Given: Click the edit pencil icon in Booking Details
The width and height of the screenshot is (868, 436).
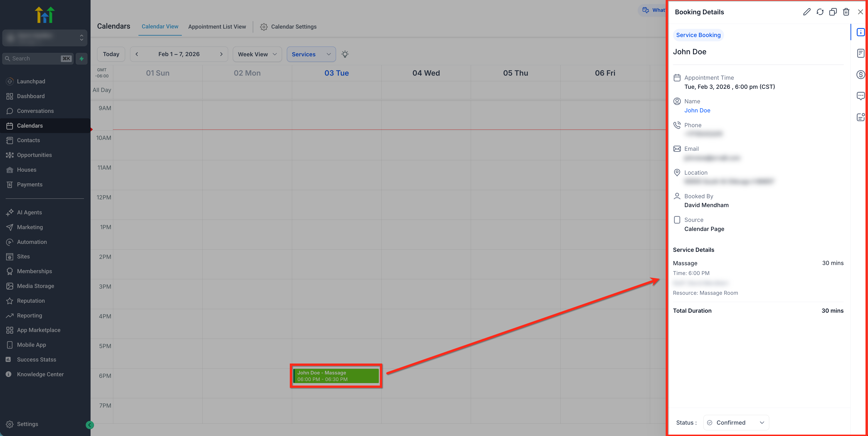Looking at the screenshot, I should pos(806,12).
